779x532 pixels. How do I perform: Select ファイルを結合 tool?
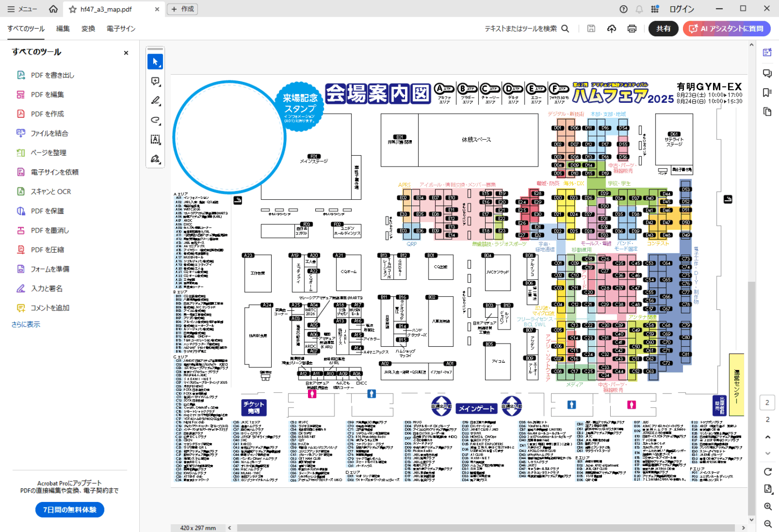[49, 133]
